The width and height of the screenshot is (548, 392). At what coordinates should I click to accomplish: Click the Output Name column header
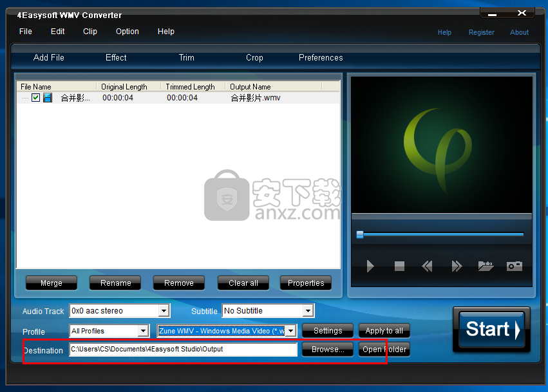[273, 87]
